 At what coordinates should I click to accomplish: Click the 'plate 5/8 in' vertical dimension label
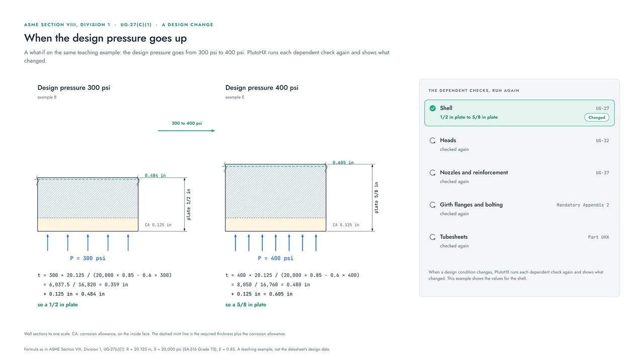[376, 198]
